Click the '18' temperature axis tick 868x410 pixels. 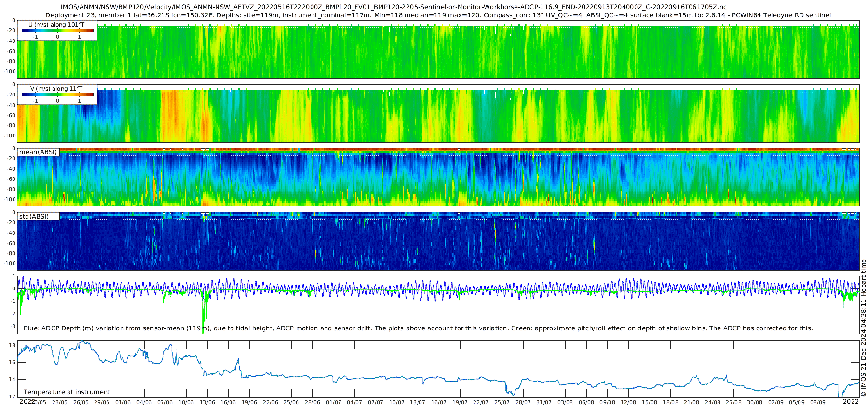click(x=13, y=345)
